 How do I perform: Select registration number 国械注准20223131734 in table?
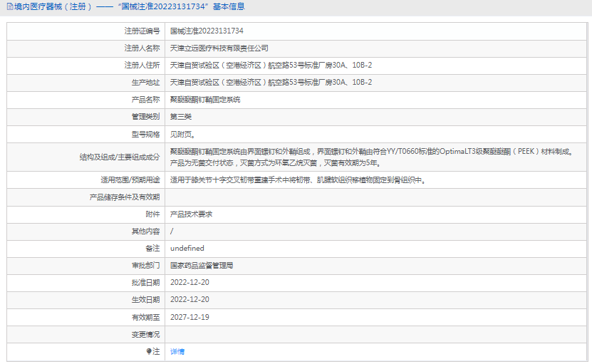[x=207, y=31]
